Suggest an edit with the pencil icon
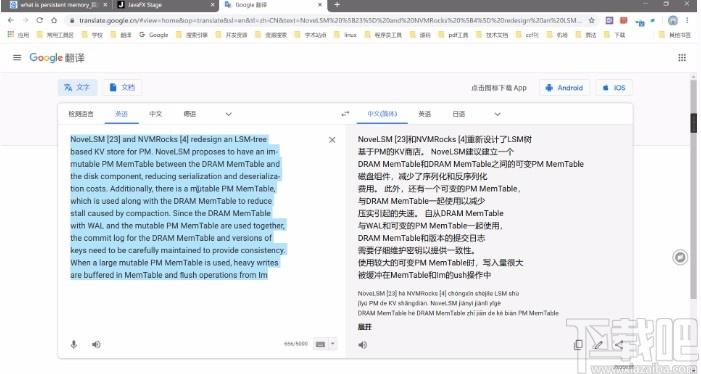The width and height of the screenshot is (701, 374). tap(598, 345)
